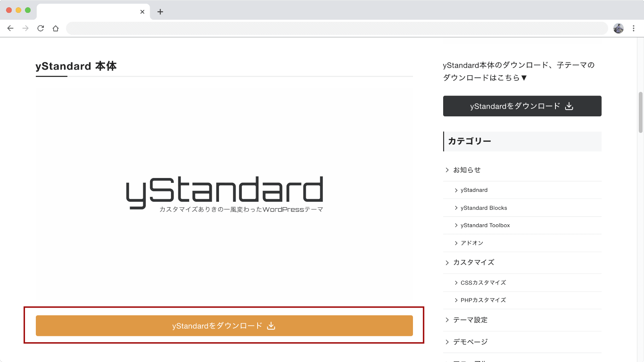Click the chevron beside デモページ
Image resolution: width=644 pixels, height=362 pixels.
[x=447, y=342]
